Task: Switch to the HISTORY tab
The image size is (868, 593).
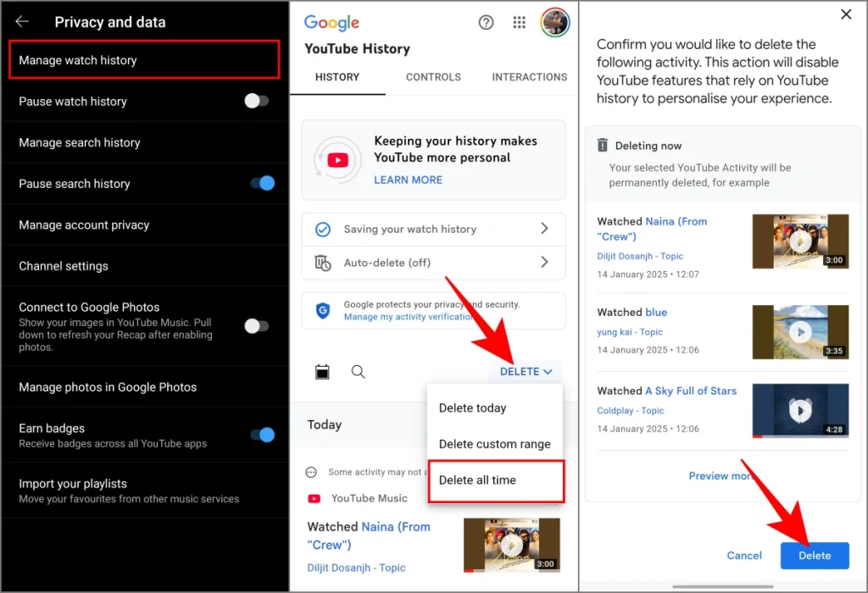Action: (337, 77)
